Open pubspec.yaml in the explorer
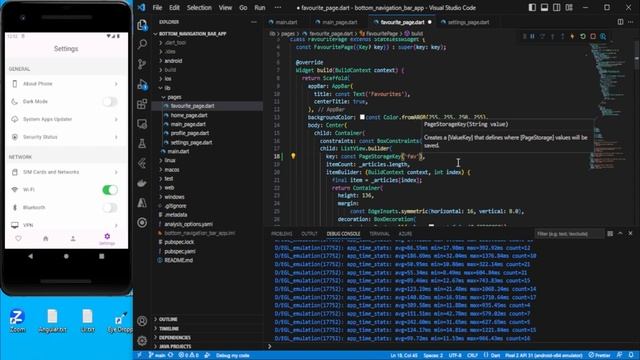Image resolution: width=640 pixels, height=360 pixels. click(x=180, y=251)
